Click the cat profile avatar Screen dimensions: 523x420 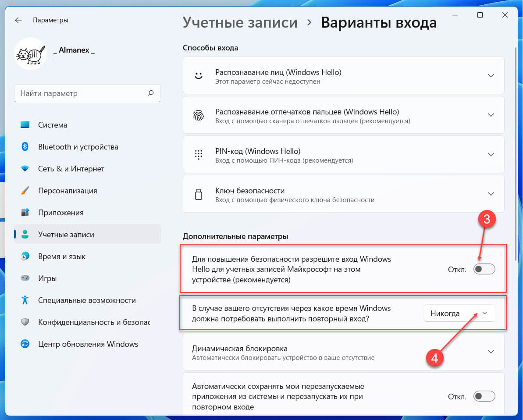point(31,54)
